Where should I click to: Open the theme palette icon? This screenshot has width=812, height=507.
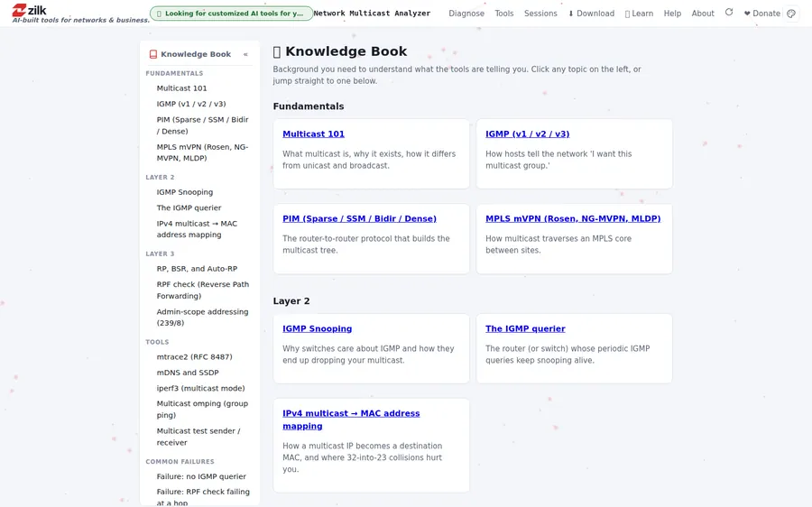coord(790,14)
